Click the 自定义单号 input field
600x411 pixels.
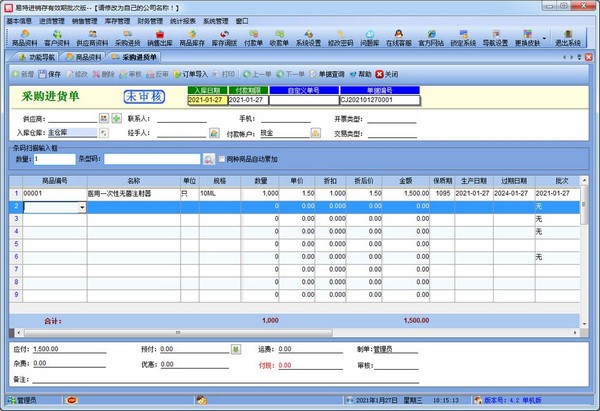pos(304,100)
